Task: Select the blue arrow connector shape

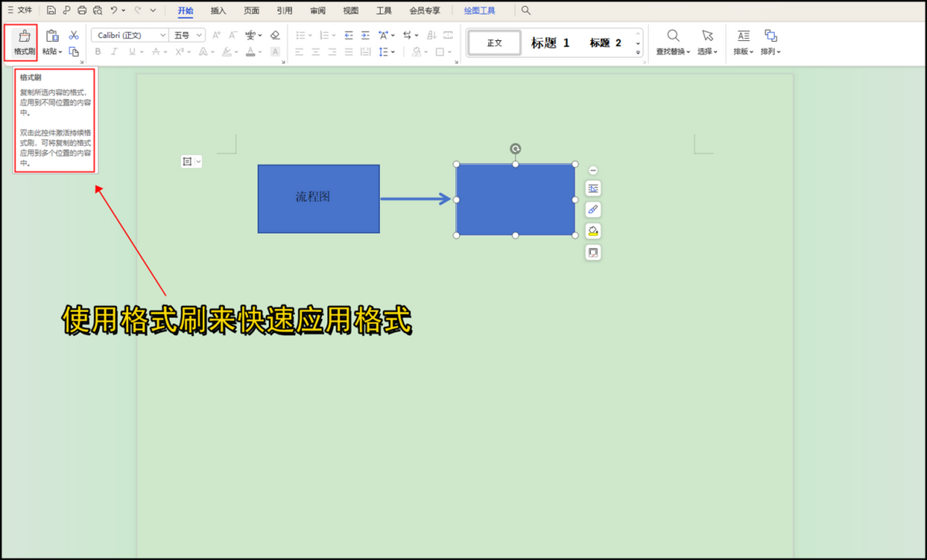Action: [x=416, y=199]
